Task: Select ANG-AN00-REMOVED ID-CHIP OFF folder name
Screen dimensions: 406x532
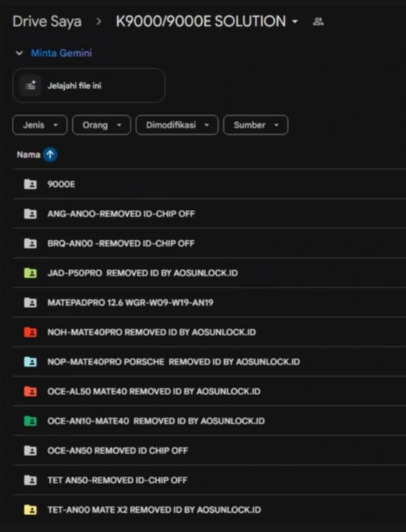Action: [121, 214]
